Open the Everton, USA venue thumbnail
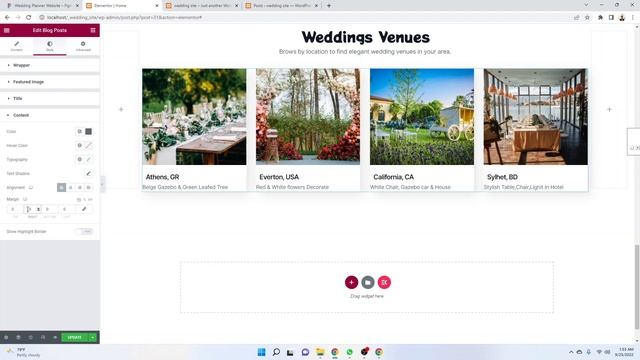The height and width of the screenshot is (360, 640). [308, 117]
